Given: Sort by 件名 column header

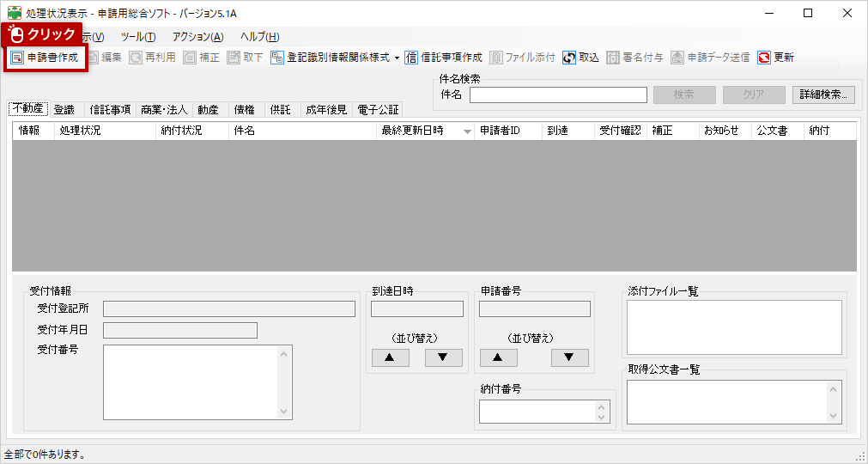Looking at the screenshot, I should 302,131.
